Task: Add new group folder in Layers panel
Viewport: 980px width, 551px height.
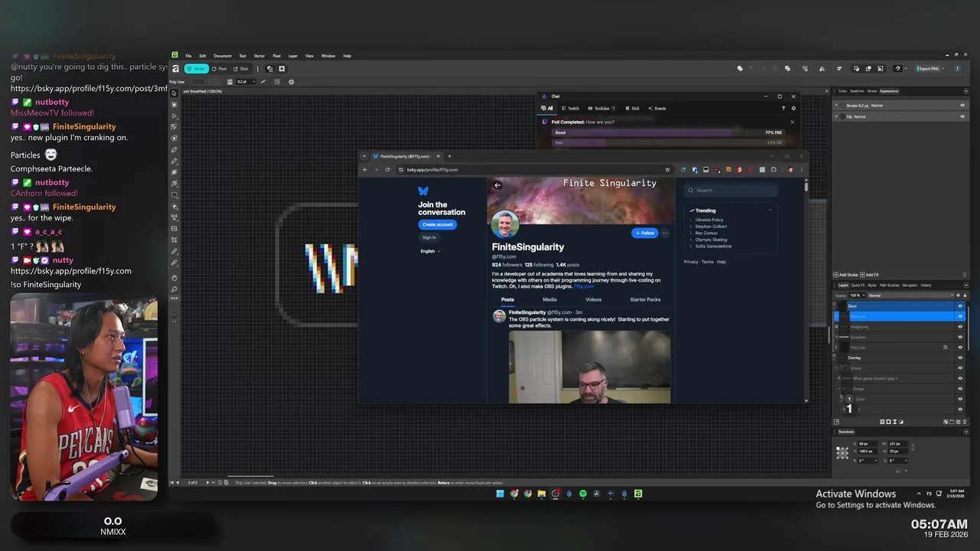Action: click(952, 422)
